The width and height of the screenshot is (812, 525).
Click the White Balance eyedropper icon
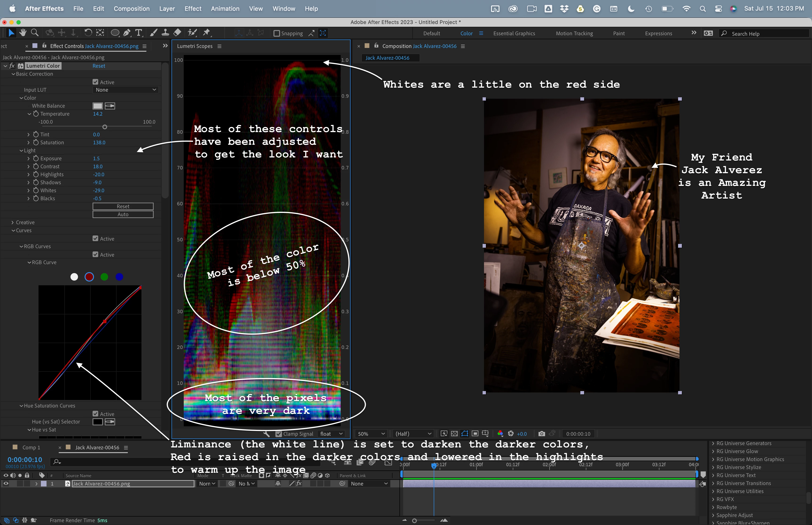click(x=110, y=106)
